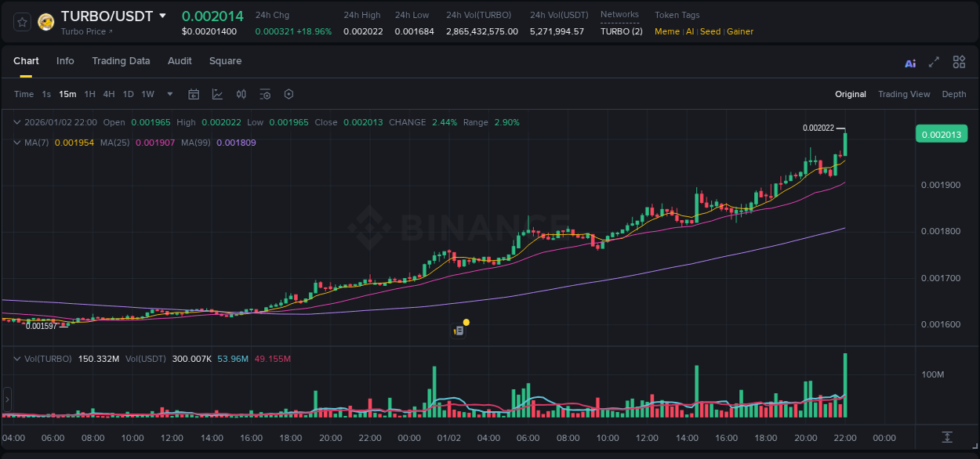Click the candlestick comparison icon
The image size is (980, 459).
pyautogui.click(x=241, y=93)
